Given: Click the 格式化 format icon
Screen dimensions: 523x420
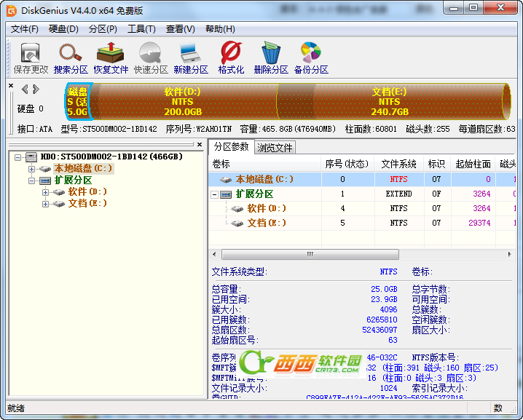Looking at the screenshot, I should [231, 58].
